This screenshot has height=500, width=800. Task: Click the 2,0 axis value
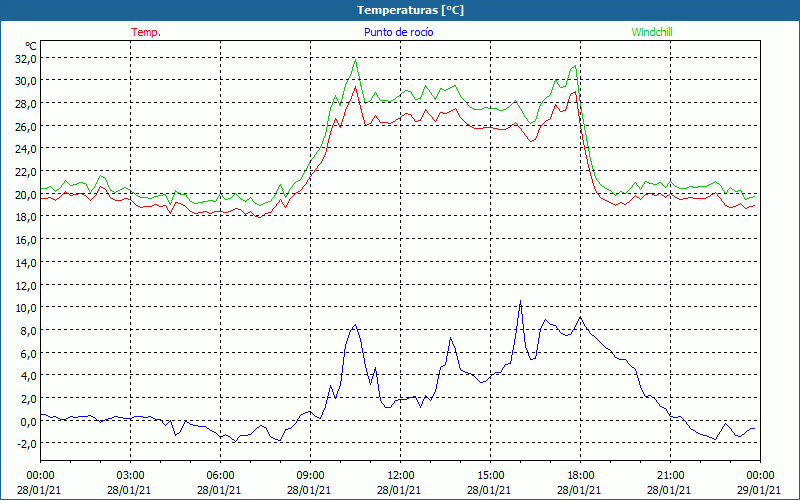point(29,398)
